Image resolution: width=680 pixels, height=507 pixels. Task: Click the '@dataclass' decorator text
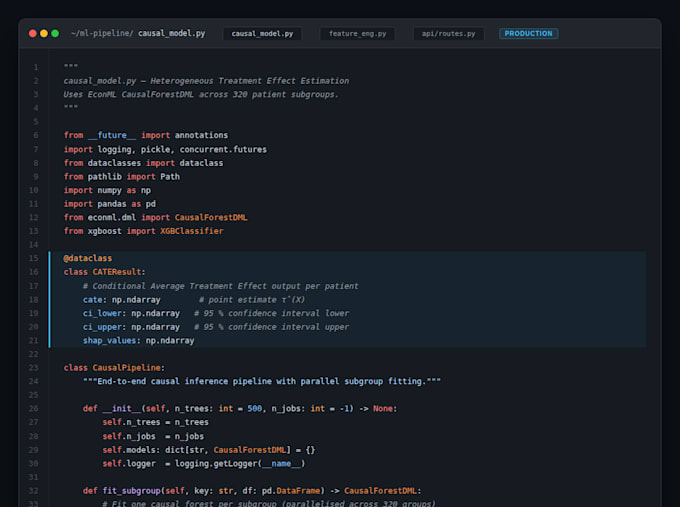(x=88, y=258)
